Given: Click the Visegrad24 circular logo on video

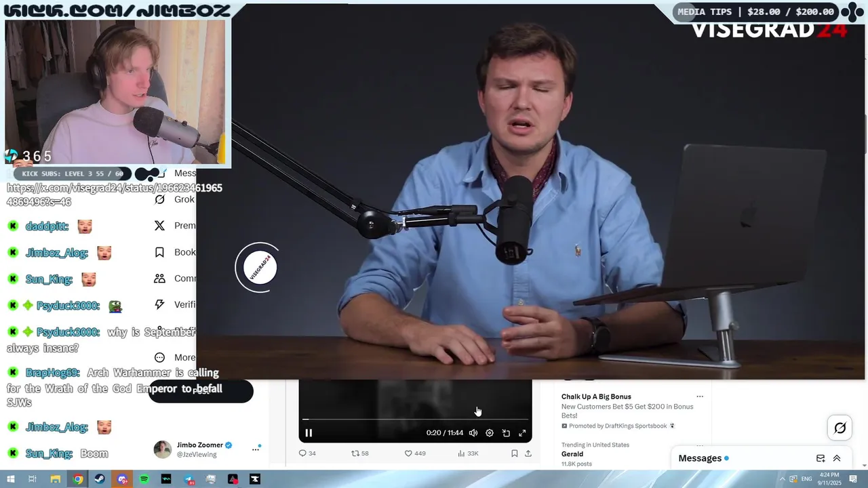Looking at the screenshot, I should (x=258, y=268).
